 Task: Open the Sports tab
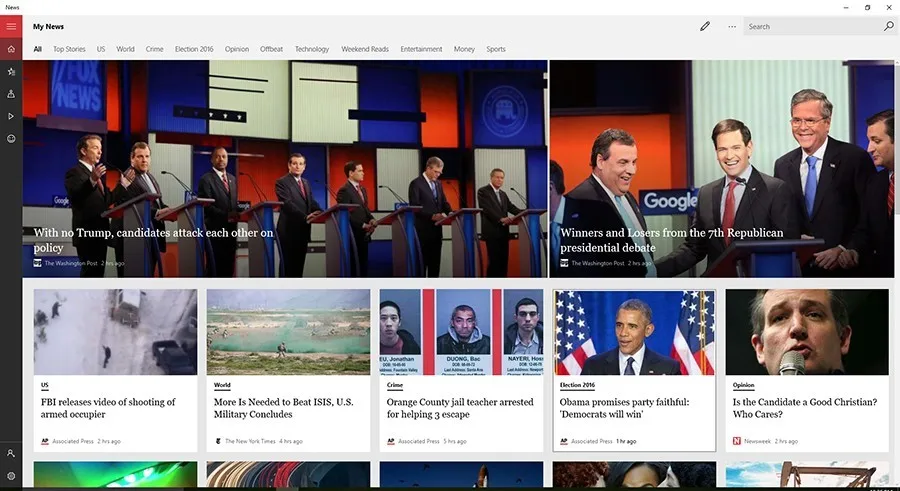click(x=496, y=49)
